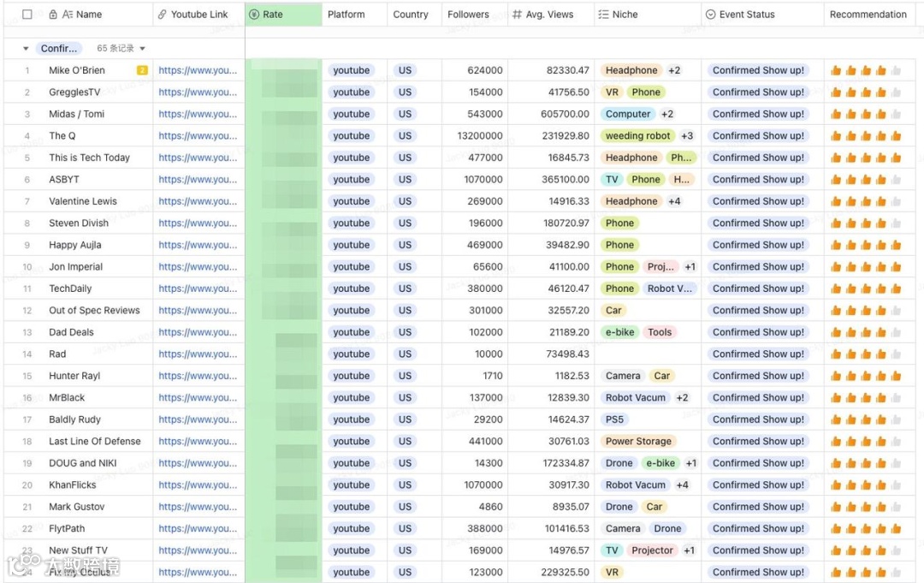The image size is (924, 583).
Task: Select the Rate column header
Action: pyautogui.click(x=273, y=15)
